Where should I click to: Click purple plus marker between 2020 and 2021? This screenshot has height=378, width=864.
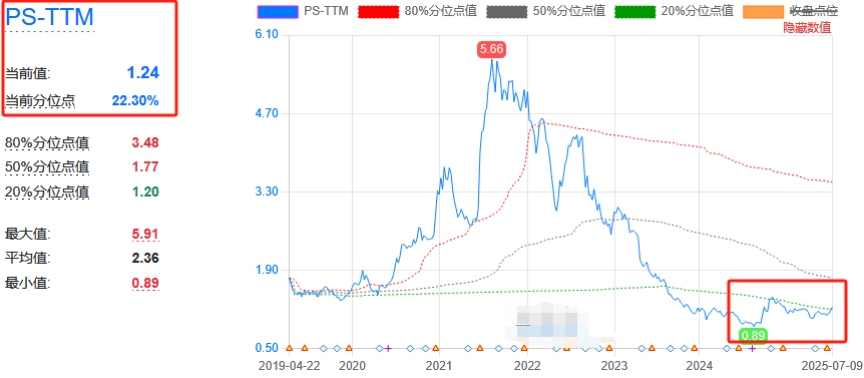click(x=387, y=348)
